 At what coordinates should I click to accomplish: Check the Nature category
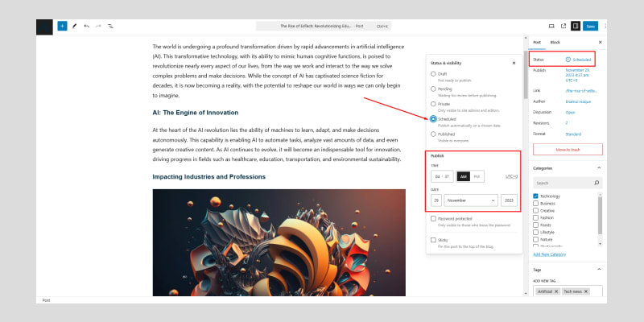coord(535,239)
